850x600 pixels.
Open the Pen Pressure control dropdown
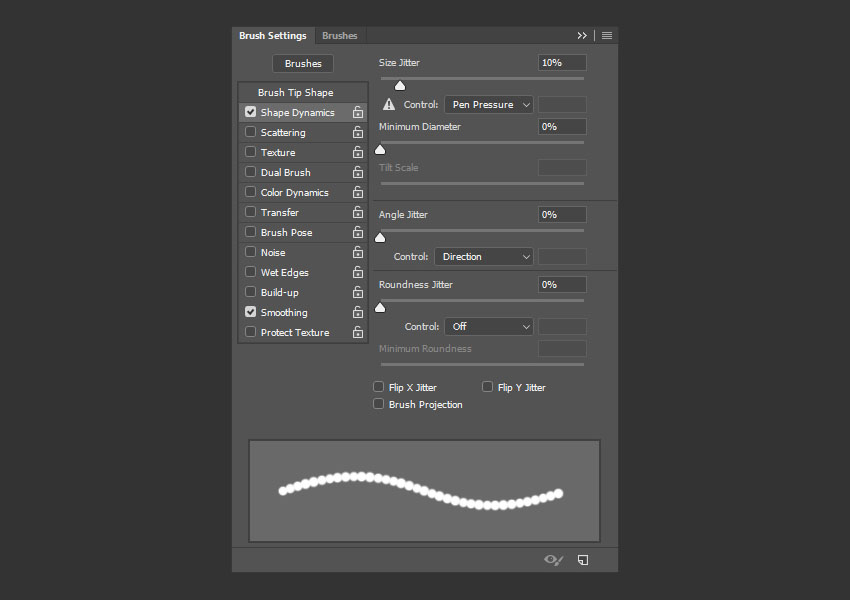point(488,105)
